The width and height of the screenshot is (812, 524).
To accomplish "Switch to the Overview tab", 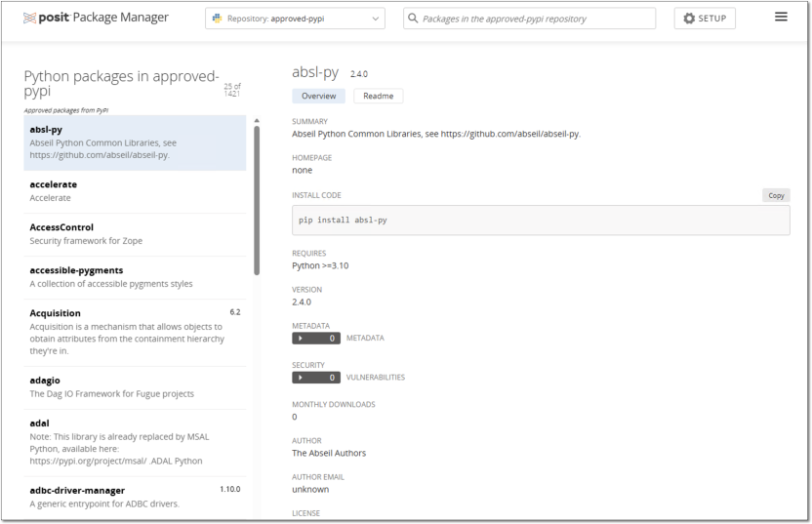I will 318,96.
